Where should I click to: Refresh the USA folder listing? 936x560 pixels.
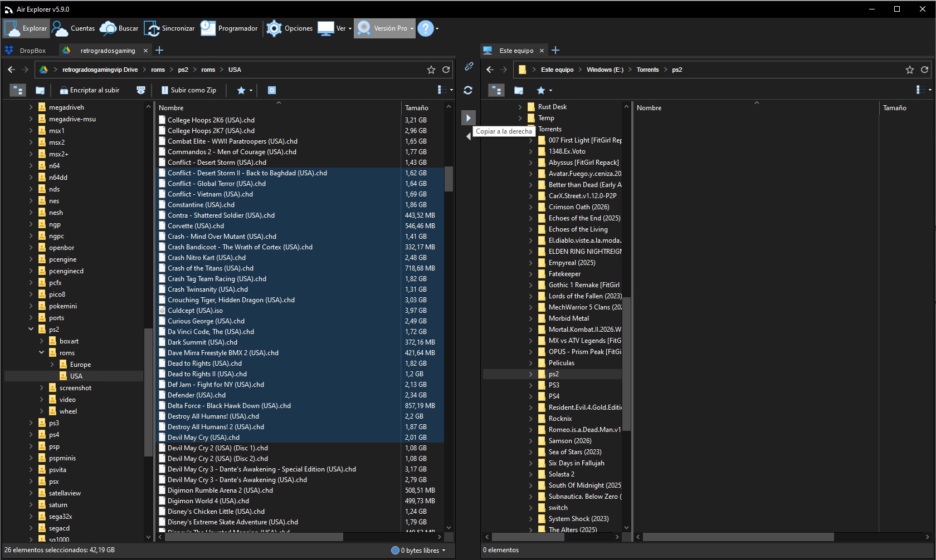(446, 70)
